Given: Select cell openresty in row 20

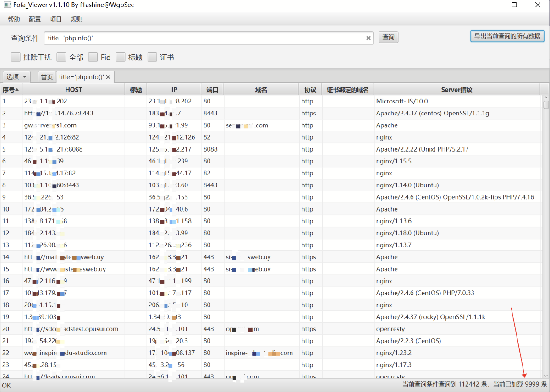Looking at the screenshot, I should click(457, 329).
